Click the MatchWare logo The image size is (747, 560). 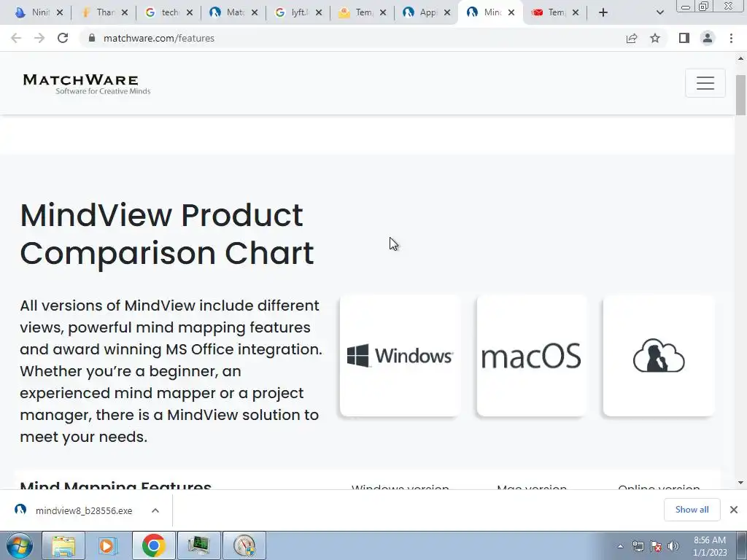click(86, 84)
